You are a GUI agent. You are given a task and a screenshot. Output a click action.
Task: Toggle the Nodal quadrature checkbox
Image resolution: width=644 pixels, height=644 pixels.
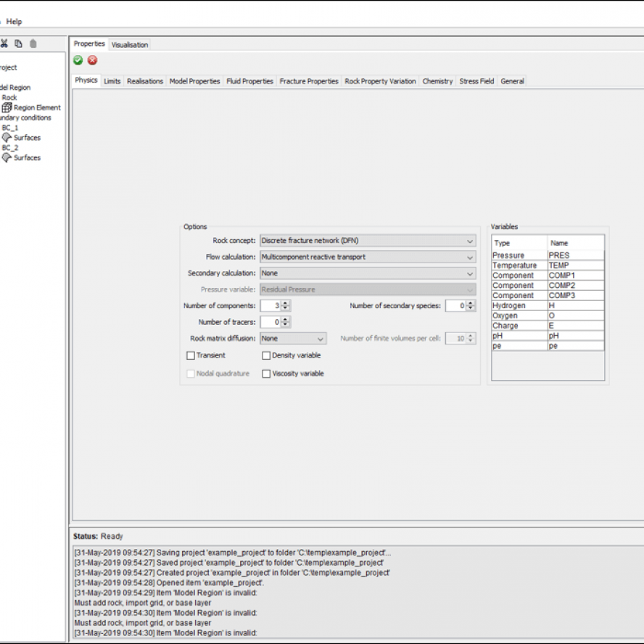click(191, 373)
